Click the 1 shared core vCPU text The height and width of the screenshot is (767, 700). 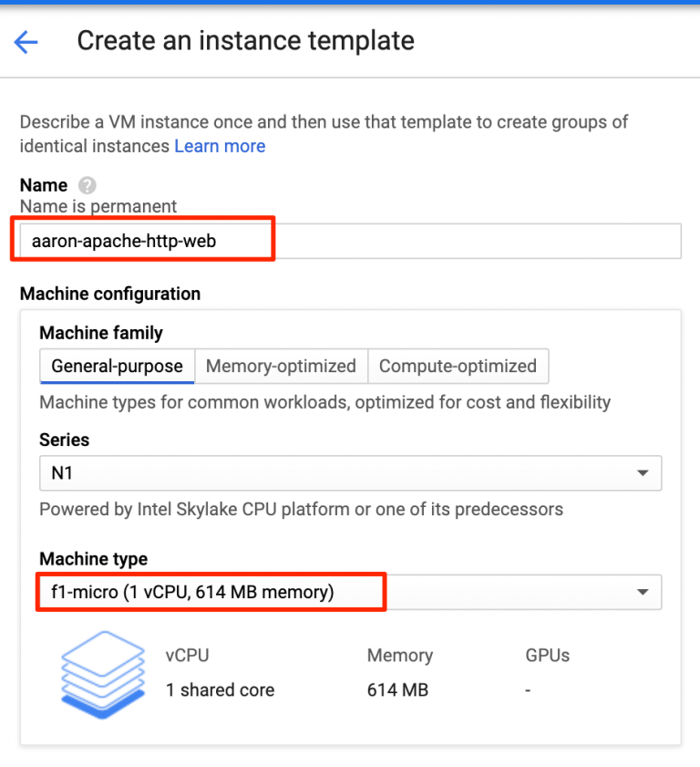pyautogui.click(x=220, y=690)
